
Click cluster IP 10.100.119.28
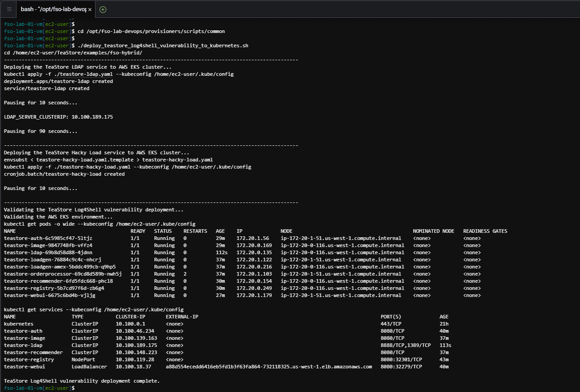click(135, 359)
